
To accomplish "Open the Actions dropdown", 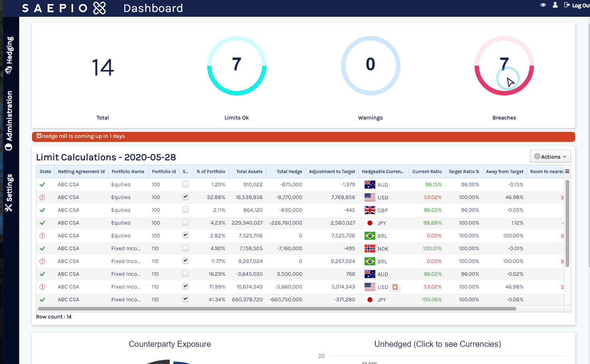I will pyautogui.click(x=550, y=157).
